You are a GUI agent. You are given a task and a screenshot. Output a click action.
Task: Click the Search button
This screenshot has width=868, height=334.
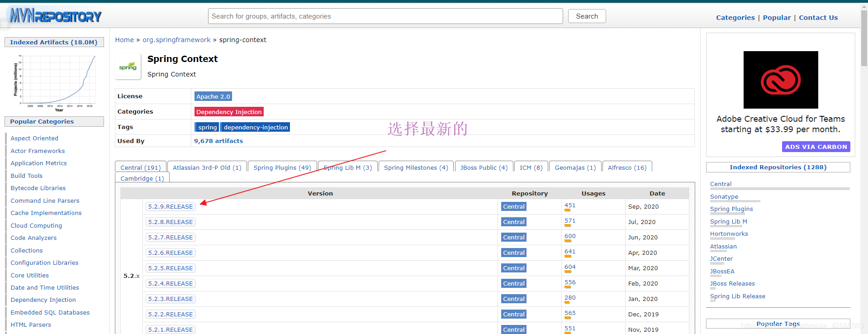[x=587, y=16]
